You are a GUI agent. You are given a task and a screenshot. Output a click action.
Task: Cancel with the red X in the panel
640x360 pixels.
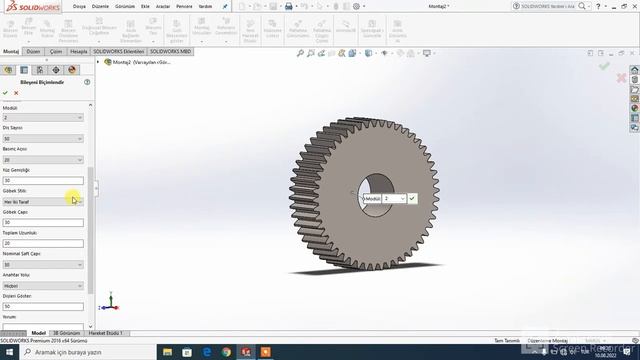pos(16,93)
